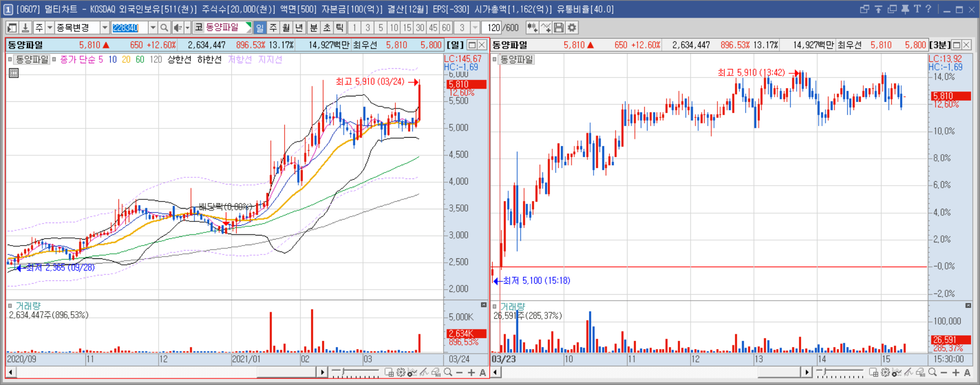Open the stock search magnifier icon
This screenshot has height=385, width=980.
[165, 28]
